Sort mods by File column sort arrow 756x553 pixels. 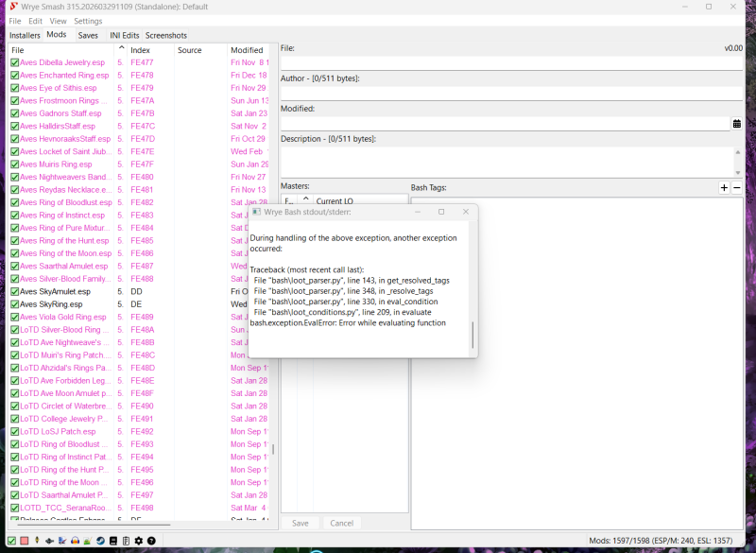[121, 48]
